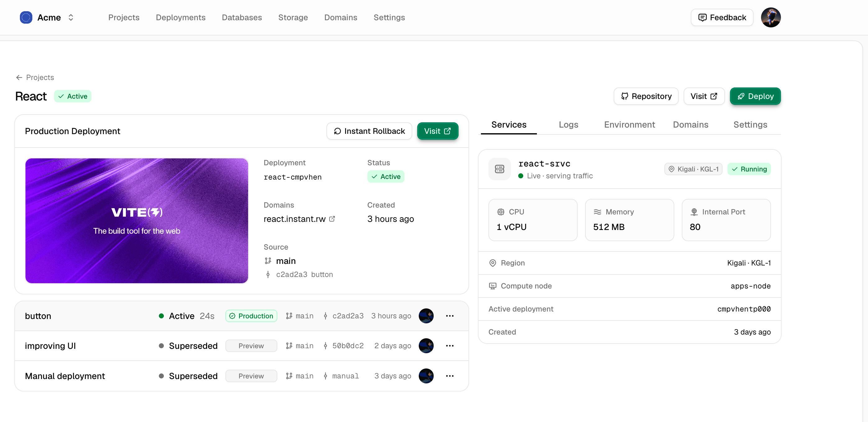The image size is (868, 422).
Task: Open Settings in top navigation bar
Action: (x=389, y=17)
